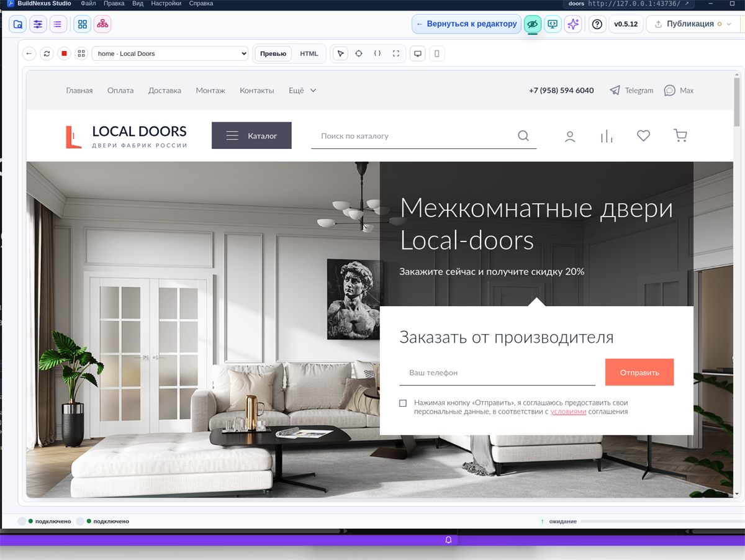This screenshot has height=560, width=745.
Task: Open the user account icon
Action: pos(570,137)
